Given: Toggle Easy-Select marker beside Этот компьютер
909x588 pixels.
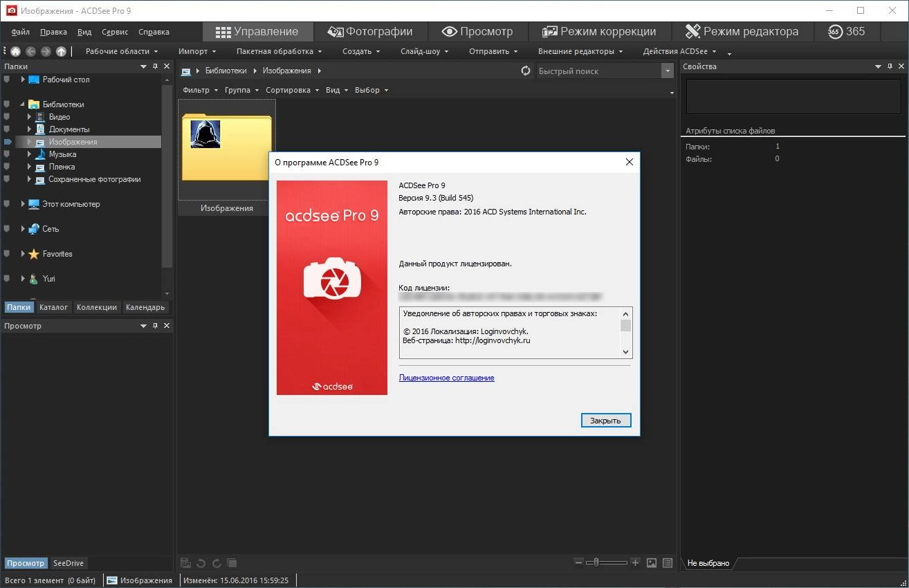Looking at the screenshot, I should click(x=7, y=204).
